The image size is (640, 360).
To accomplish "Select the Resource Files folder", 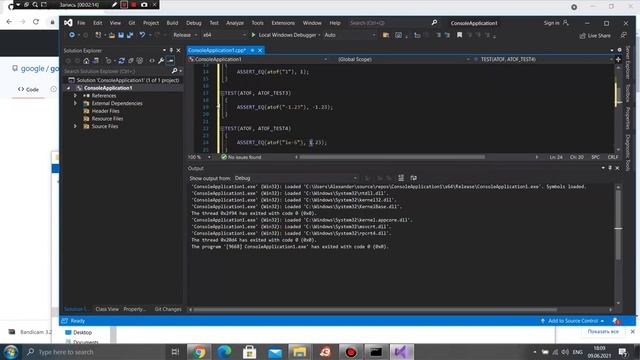I will coord(107,119).
